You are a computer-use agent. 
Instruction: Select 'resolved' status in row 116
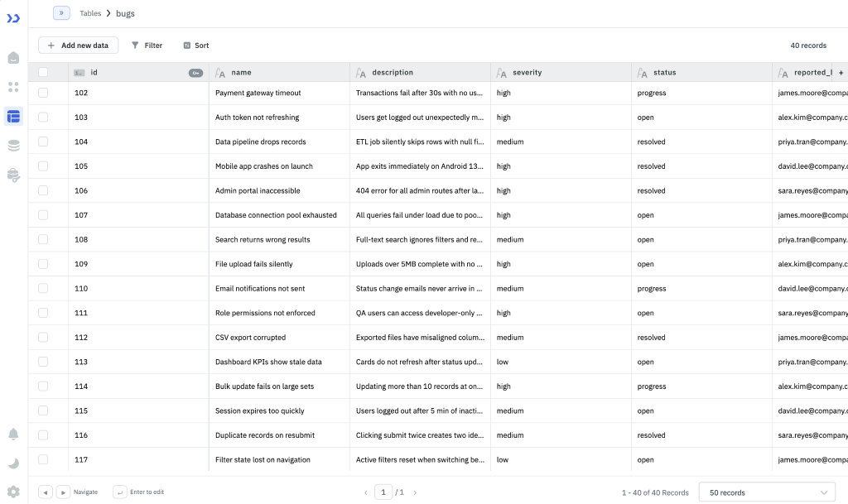701,435
